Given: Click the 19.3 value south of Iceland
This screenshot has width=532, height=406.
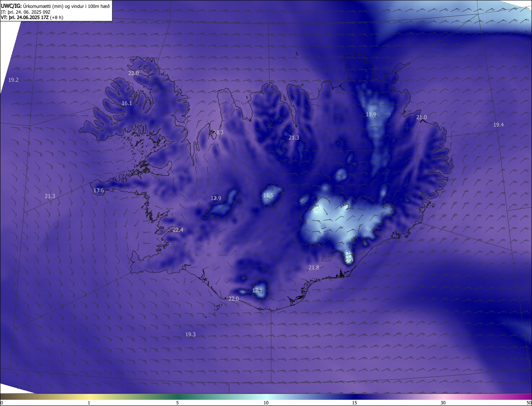Looking at the screenshot, I should coord(190,335).
